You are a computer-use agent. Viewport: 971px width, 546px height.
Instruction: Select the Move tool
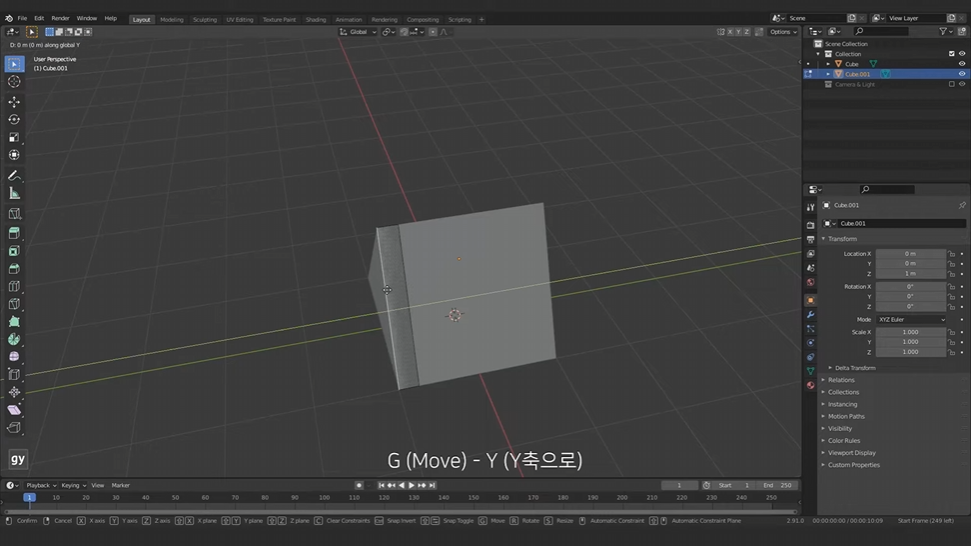coord(14,102)
